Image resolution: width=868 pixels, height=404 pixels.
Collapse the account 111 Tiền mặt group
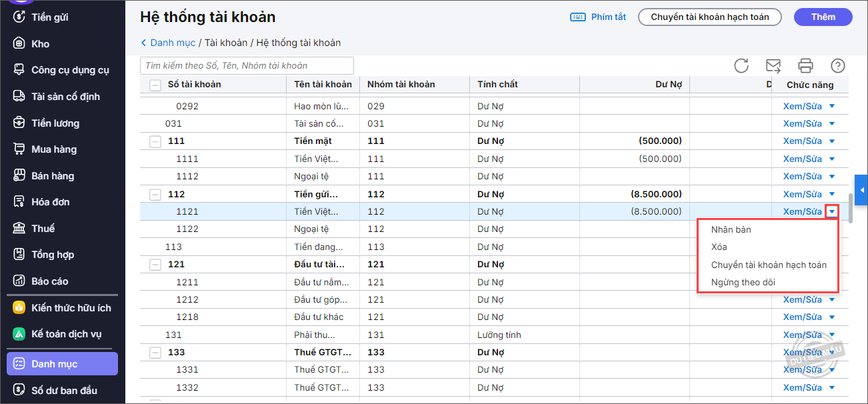[155, 141]
